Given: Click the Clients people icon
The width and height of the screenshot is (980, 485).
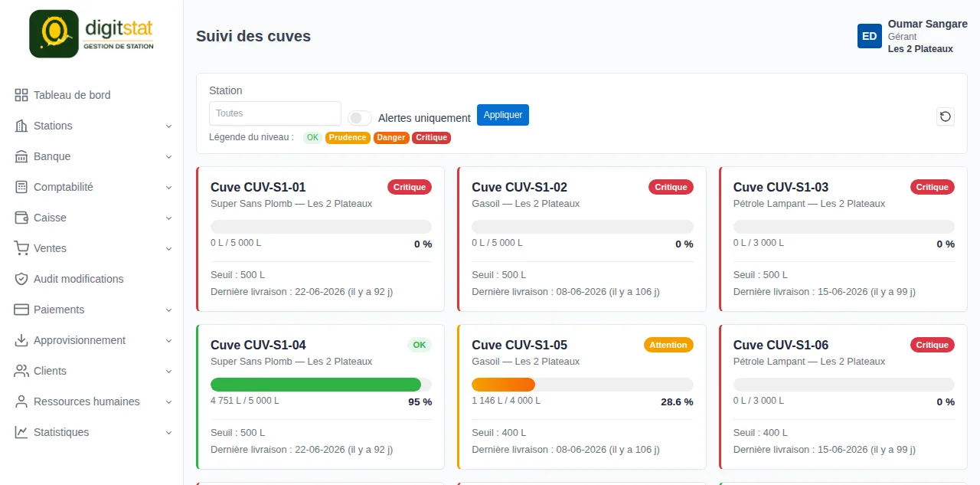Looking at the screenshot, I should coord(21,371).
